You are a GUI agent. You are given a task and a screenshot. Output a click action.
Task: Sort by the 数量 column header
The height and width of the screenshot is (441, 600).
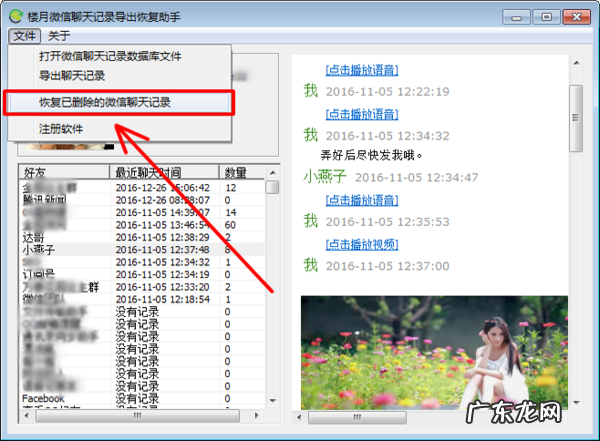point(242,172)
